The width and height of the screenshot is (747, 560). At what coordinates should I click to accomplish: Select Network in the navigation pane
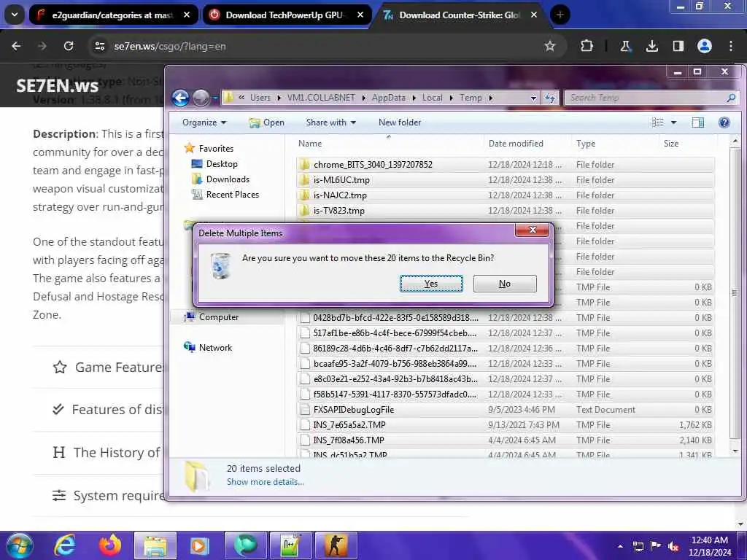[x=215, y=348]
